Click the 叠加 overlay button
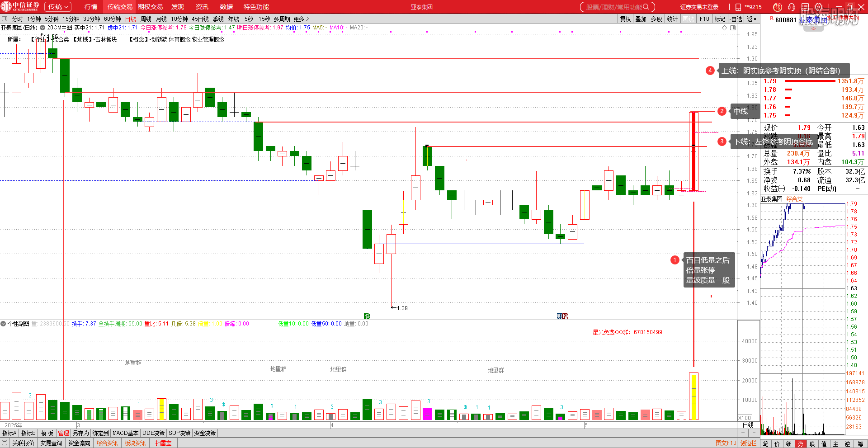 pos(641,19)
